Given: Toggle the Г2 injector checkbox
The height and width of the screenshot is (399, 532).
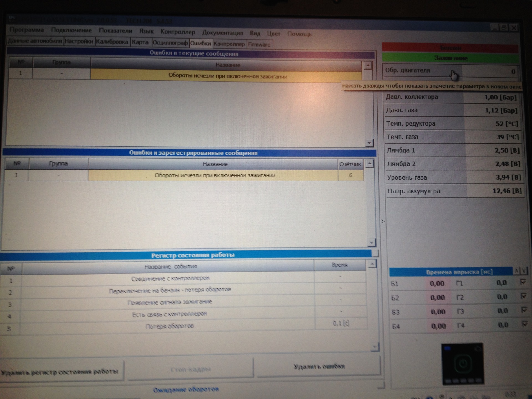Looking at the screenshot, I should point(523,296).
